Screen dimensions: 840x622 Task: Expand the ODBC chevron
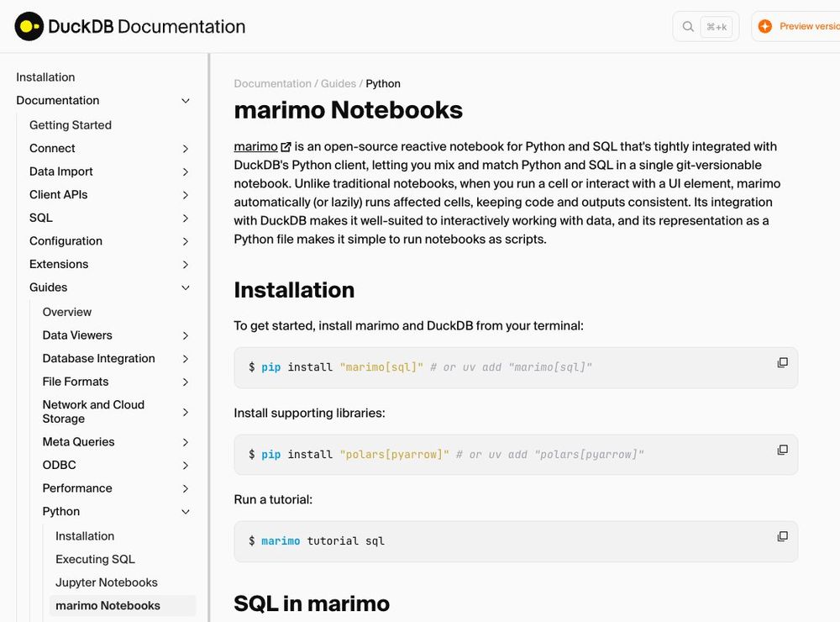point(186,466)
